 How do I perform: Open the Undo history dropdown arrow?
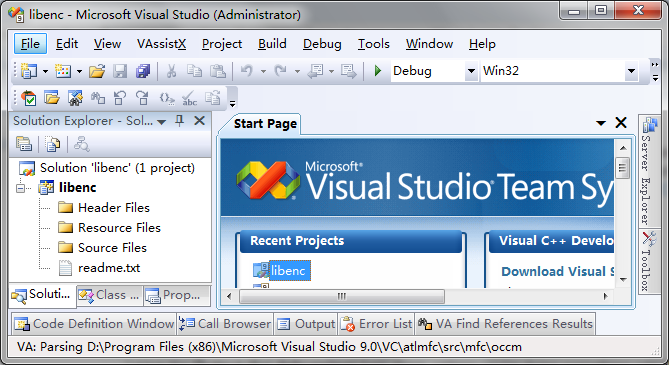tap(263, 71)
